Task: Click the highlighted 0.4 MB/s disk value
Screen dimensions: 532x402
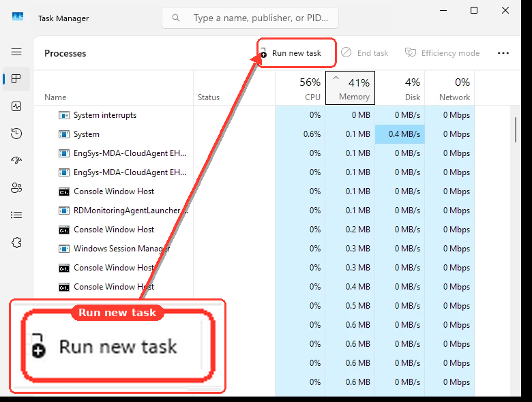Action: (x=400, y=134)
